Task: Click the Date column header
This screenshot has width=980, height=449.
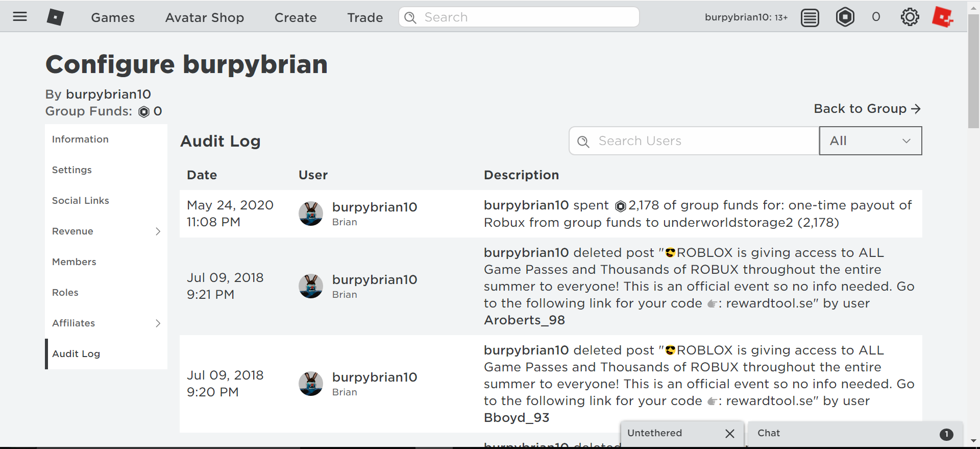Action: (202, 175)
